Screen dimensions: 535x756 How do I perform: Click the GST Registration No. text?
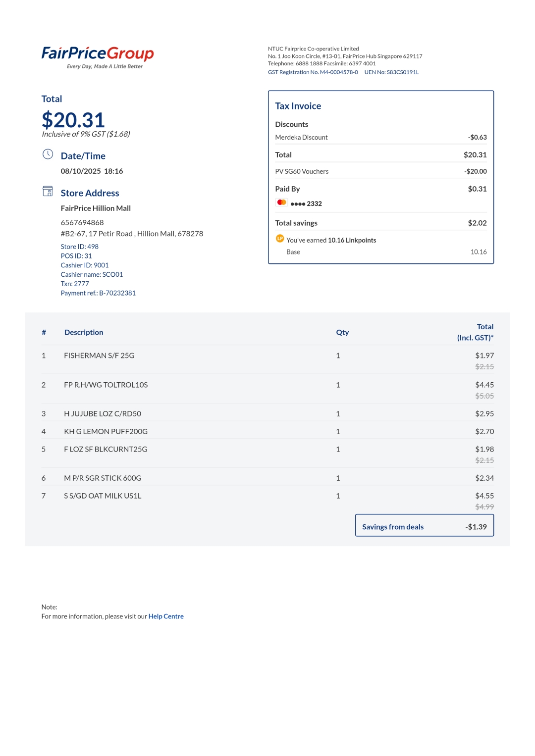point(313,72)
